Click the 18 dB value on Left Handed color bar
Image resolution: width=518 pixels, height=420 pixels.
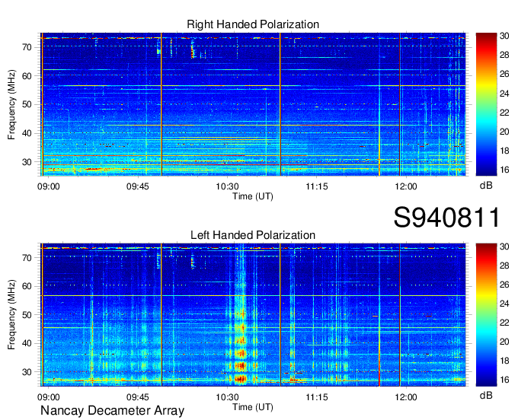point(504,361)
